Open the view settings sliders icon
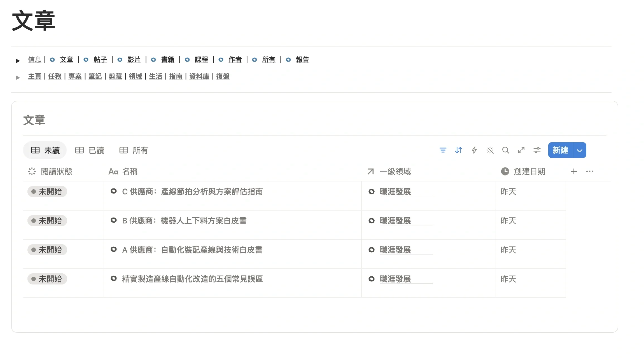The width and height of the screenshot is (644, 364). pyautogui.click(x=537, y=150)
